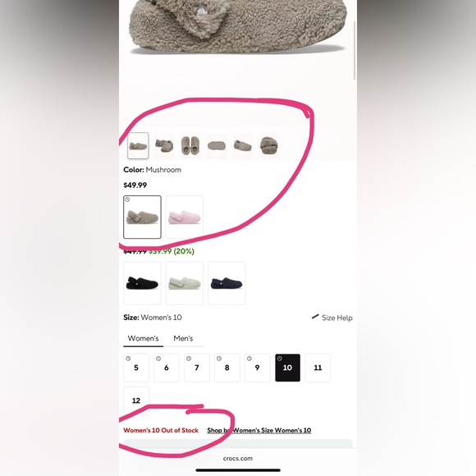Choose size 10 button
The image size is (476, 476).
pyautogui.click(x=287, y=368)
